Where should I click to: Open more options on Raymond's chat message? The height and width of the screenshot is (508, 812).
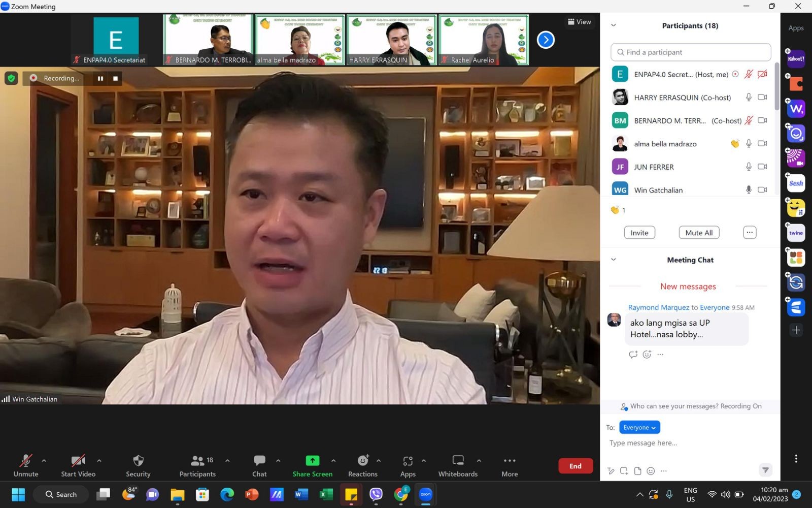[x=660, y=355]
